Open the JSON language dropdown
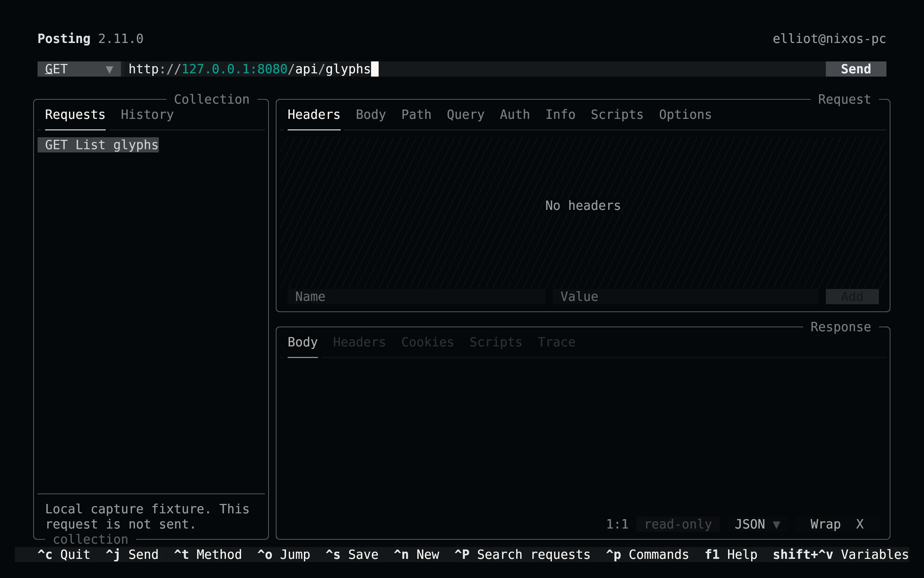The width and height of the screenshot is (924, 578). pos(757,524)
